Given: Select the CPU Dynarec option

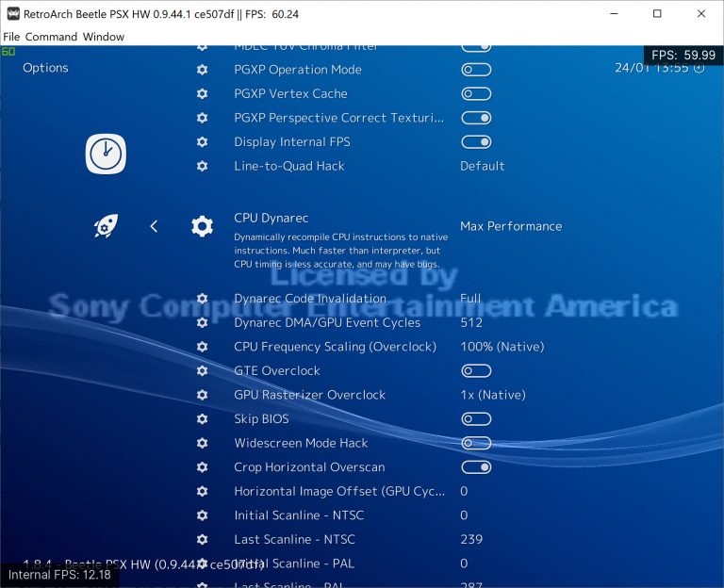Looking at the screenshot, I should pos(271,218).
